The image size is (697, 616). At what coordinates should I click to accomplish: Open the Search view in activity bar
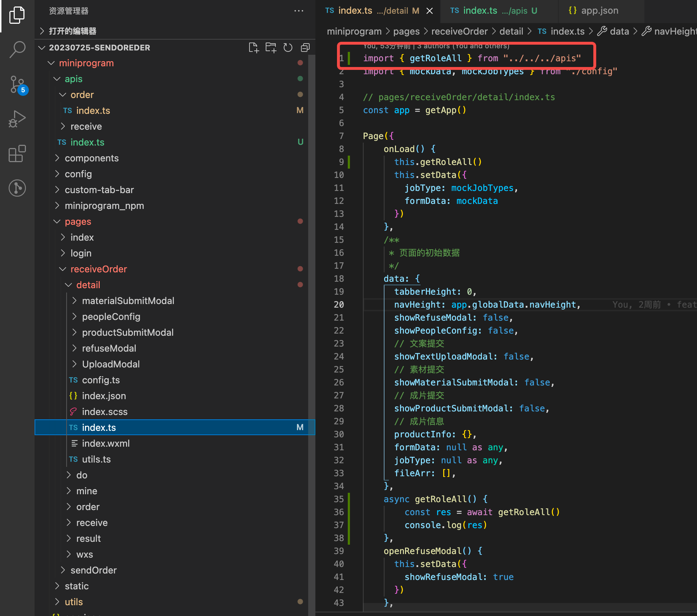[x=17, y=49]
